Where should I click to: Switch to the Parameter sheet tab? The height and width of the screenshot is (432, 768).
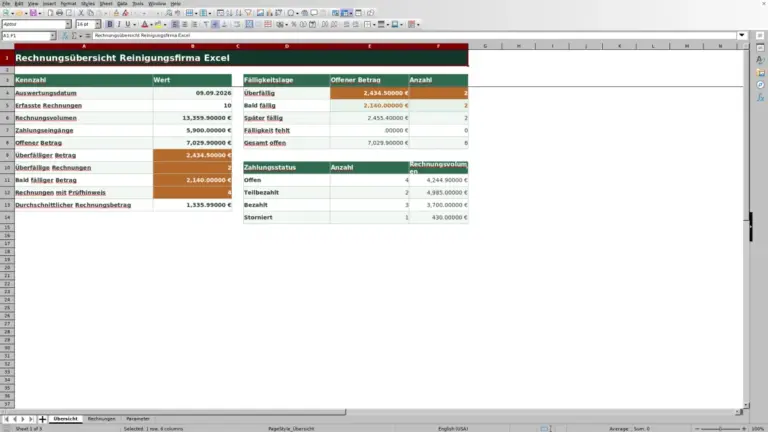click(x=138, y=419)
